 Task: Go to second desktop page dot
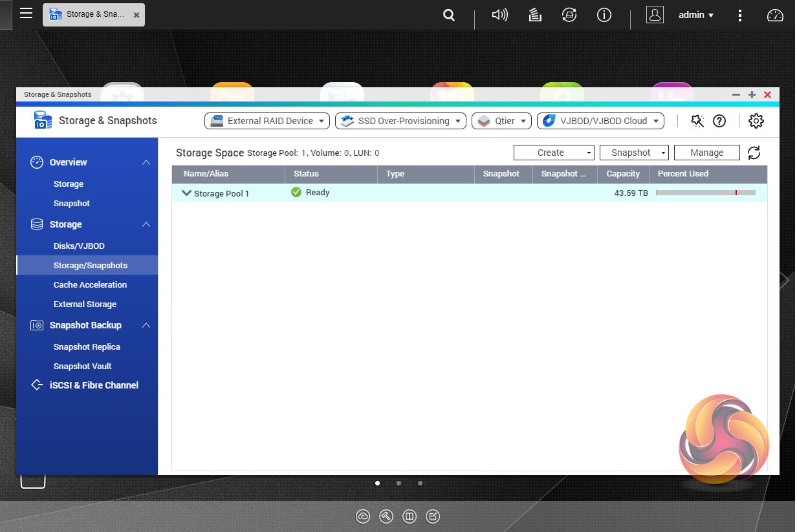pyautogui.click(x=398, y=483)
